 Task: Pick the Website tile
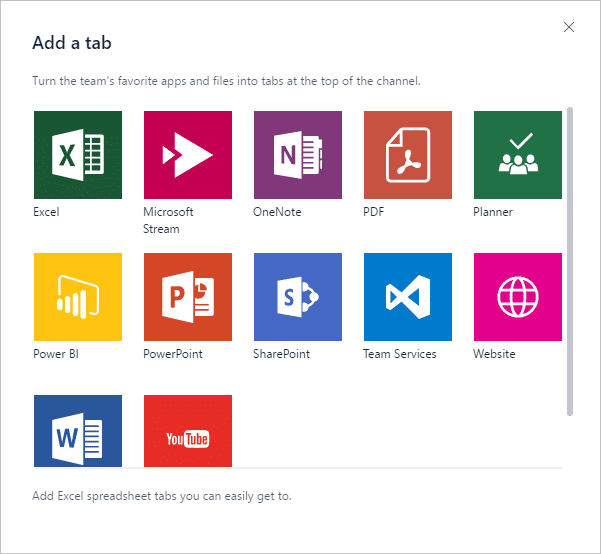pos(518,297)
